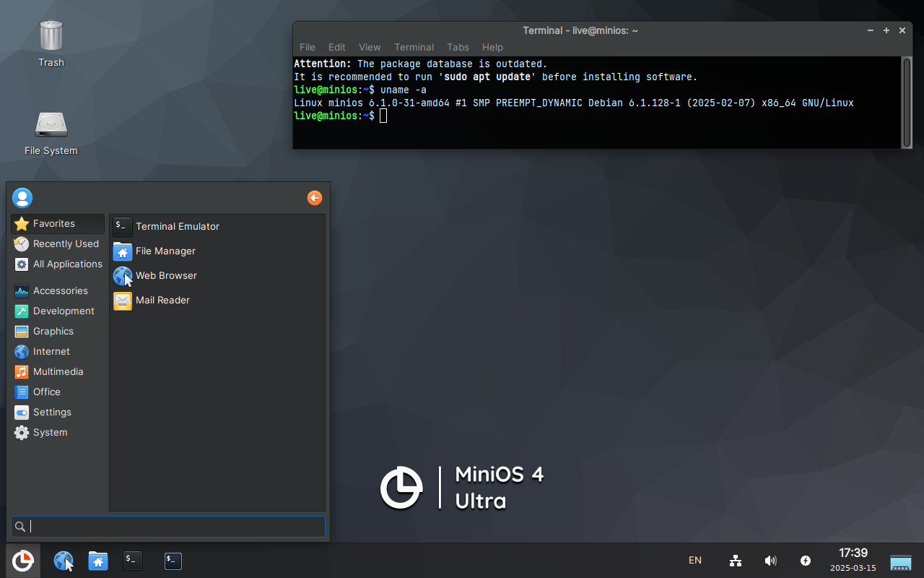Open the Terminal menu in the Terminal menubar
This screenshot has width=924, height=578.
pos(414,47)
